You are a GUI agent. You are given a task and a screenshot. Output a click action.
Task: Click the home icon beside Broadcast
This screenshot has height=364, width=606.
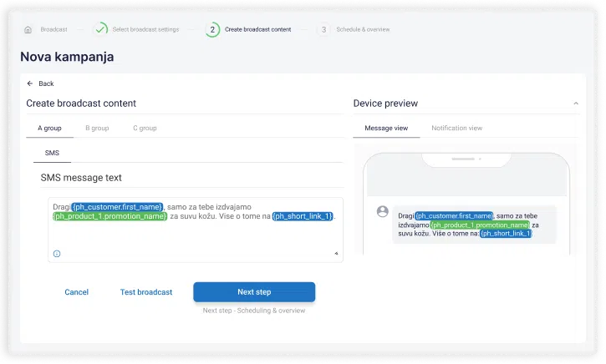tap(28, 29)
